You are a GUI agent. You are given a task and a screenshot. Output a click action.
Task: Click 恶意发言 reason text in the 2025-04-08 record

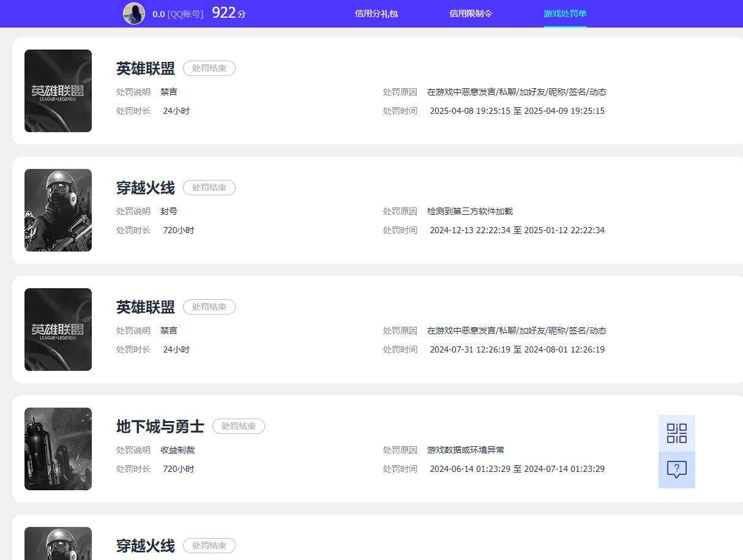517,92
